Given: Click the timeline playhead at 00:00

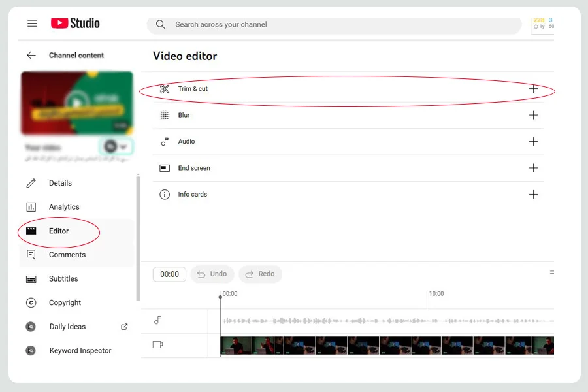Looking at the screenshot, I should point(221,297).
